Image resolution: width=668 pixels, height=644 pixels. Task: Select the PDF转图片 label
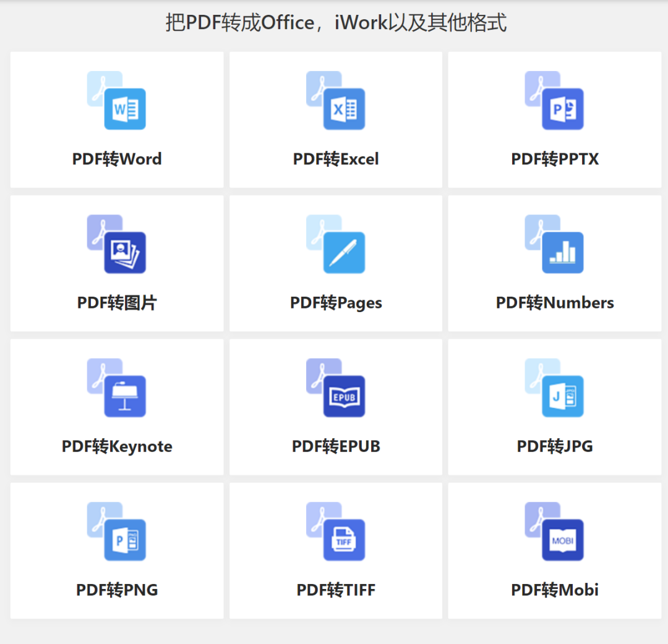[x=117, y=303]
